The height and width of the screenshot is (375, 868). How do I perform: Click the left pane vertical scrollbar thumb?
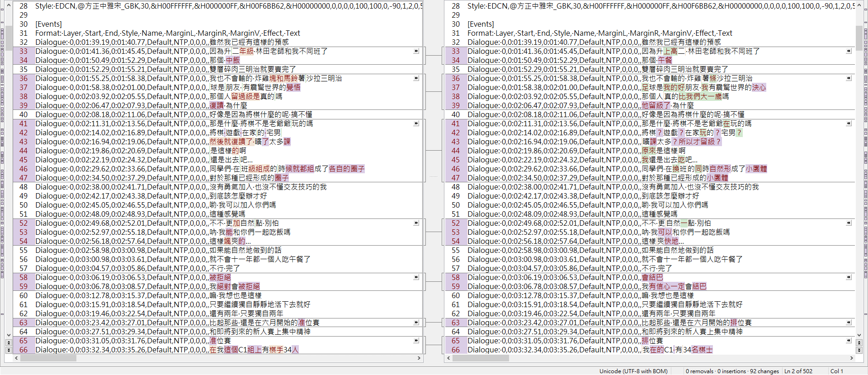(x=9, y=38)
